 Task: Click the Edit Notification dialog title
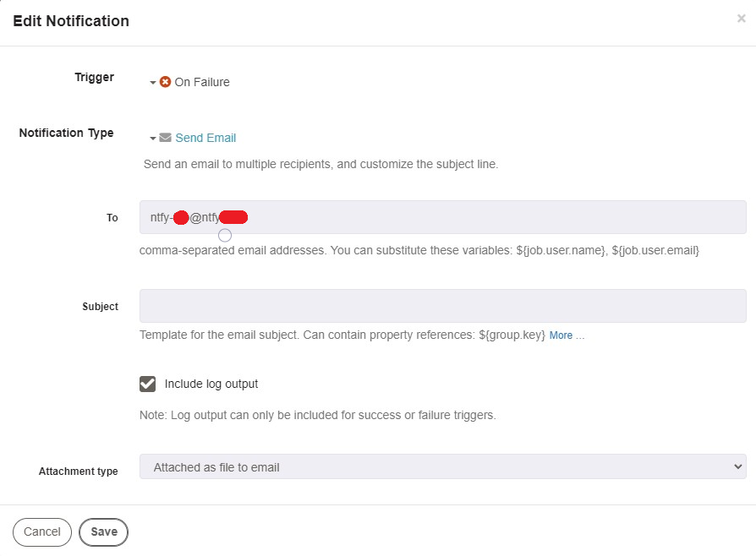tap(71, 21)
